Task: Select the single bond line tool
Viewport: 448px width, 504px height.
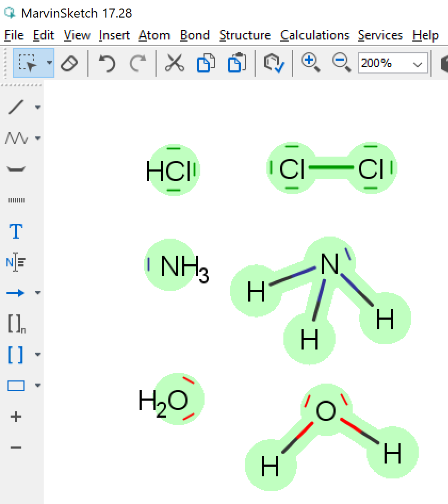Action: click(16, 107)
